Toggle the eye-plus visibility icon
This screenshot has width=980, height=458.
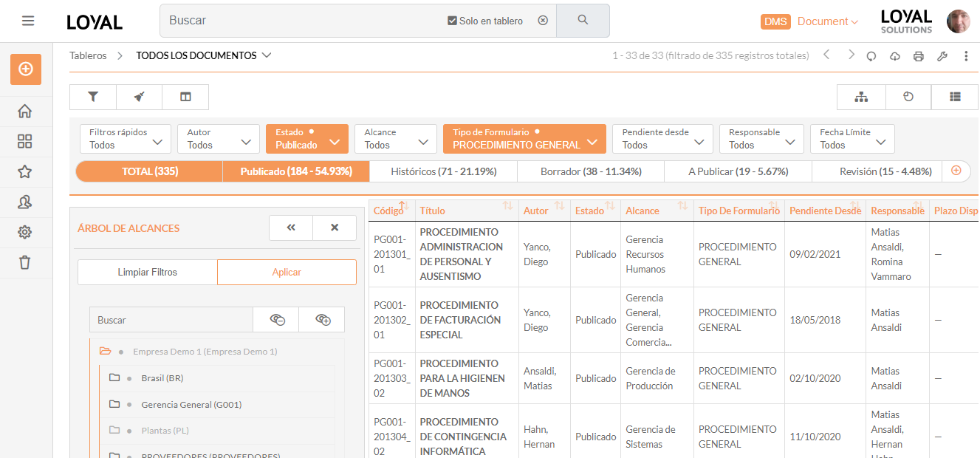(321, 319)
